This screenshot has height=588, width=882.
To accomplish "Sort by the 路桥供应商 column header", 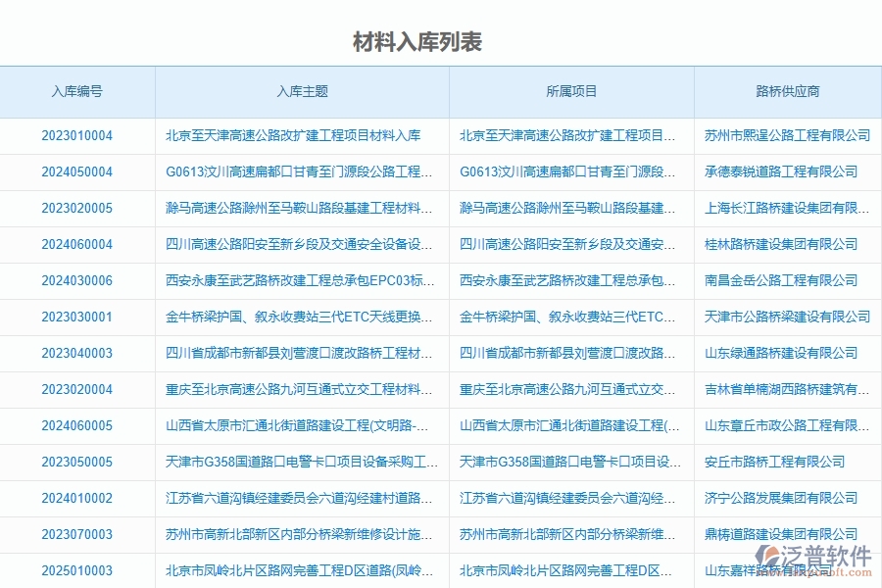I will 785,92.
